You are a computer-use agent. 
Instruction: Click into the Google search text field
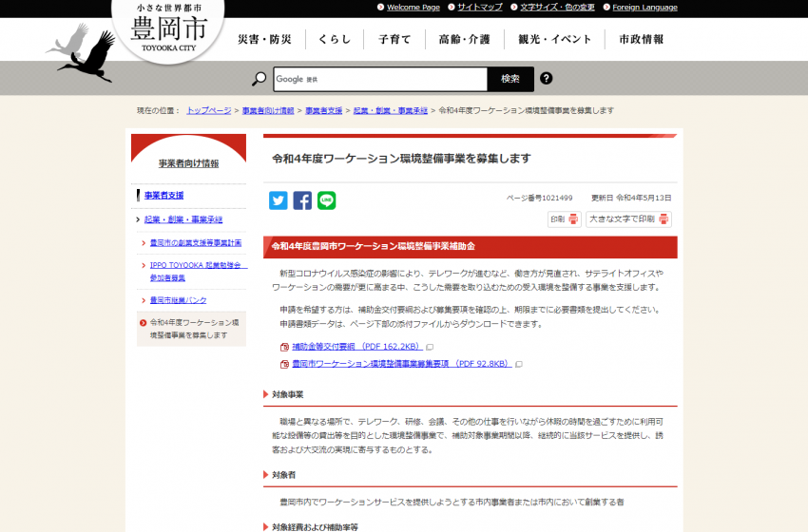click(x=380, y=79)
